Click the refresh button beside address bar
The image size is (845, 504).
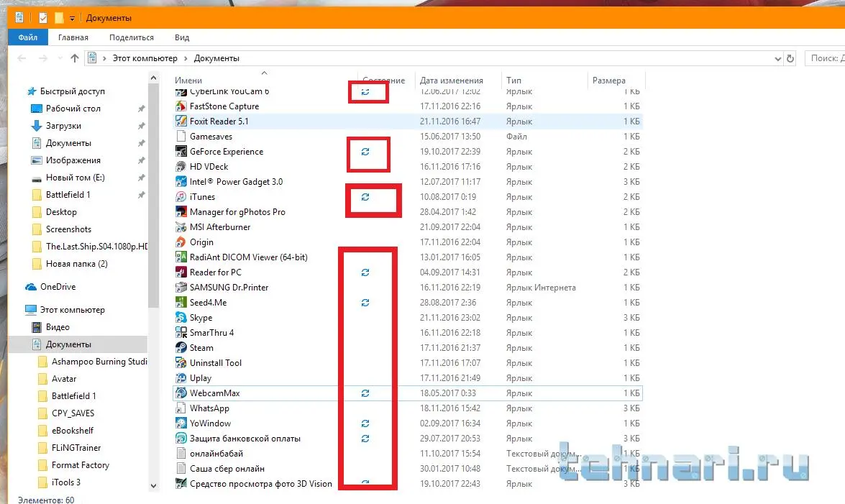790,58
